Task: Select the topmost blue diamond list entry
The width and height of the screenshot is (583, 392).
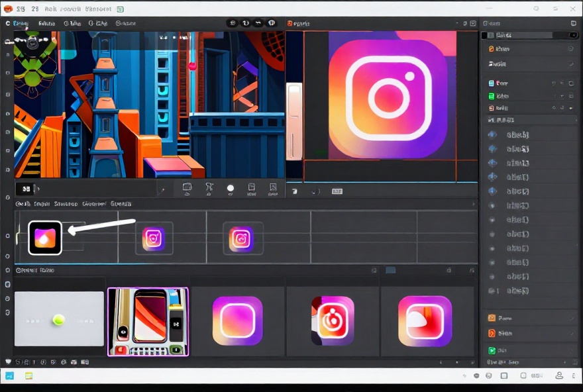Action: click(x=530, y=135)
